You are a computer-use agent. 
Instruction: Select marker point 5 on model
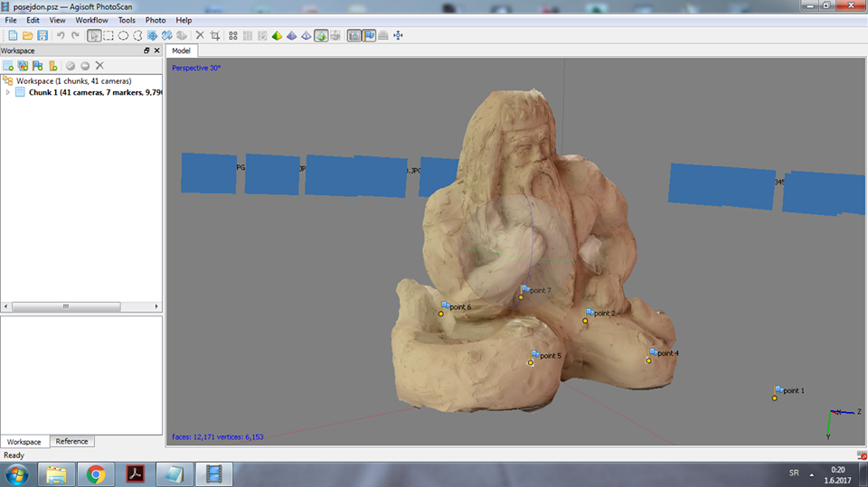click(531, 363)
